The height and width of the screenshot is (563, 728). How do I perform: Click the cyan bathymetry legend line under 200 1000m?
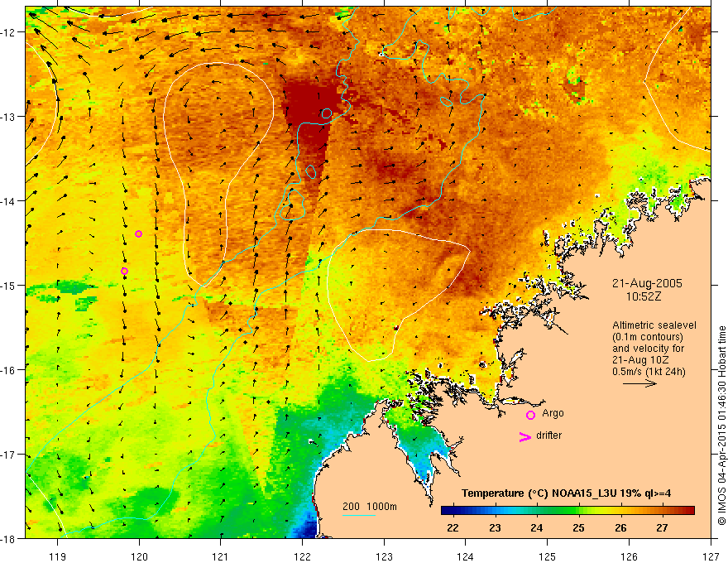[x=358, y=515]
